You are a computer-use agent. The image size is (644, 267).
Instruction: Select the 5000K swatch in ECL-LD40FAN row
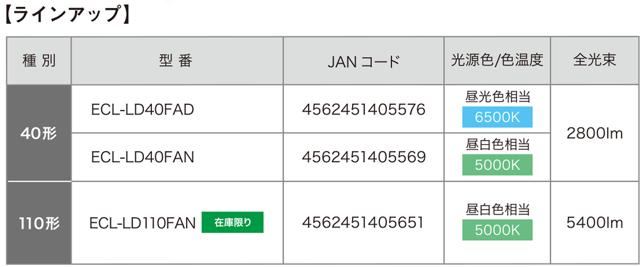point(497,165)
